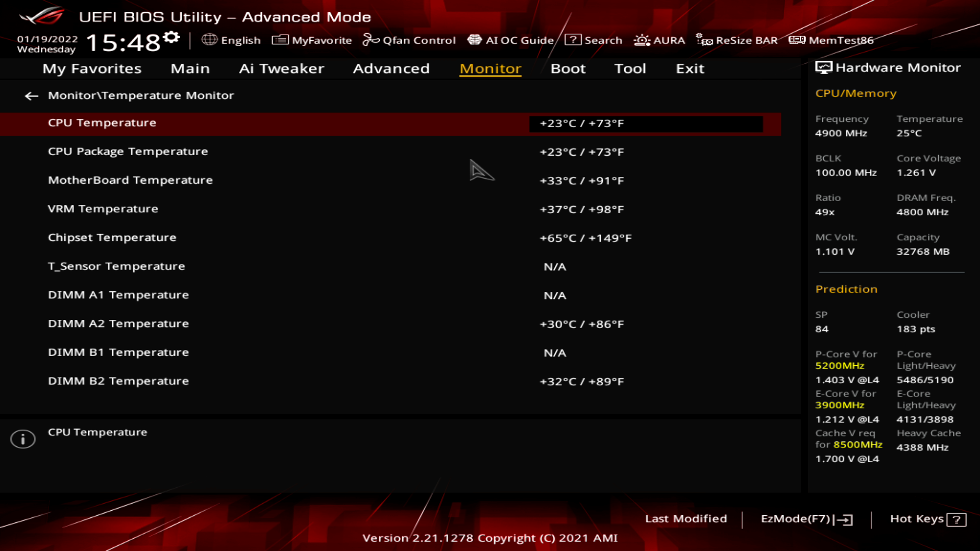The image size is (980, 551).
Task: Open the MyFavorite text button
Action: coord(322,40)
